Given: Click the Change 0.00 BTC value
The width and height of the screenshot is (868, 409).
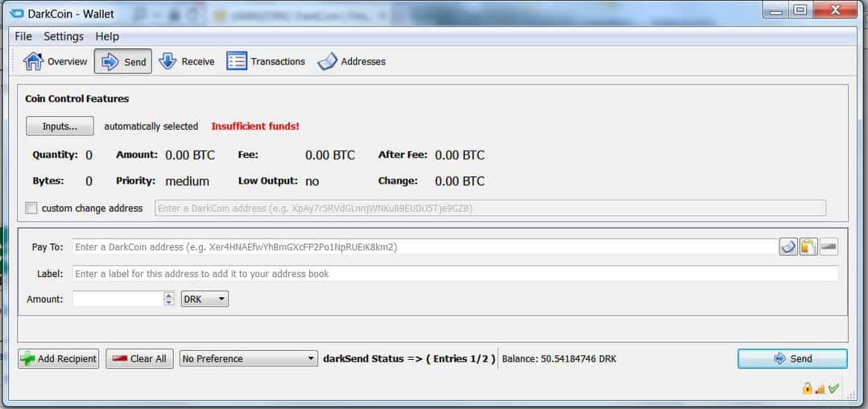Looking at the screenshot, I should point(460,181).
